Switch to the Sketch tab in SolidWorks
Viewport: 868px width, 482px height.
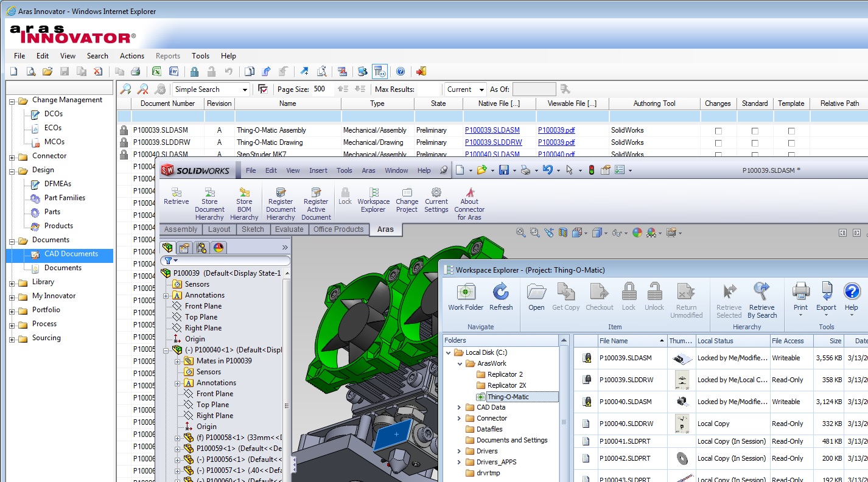tap(253, 229)
